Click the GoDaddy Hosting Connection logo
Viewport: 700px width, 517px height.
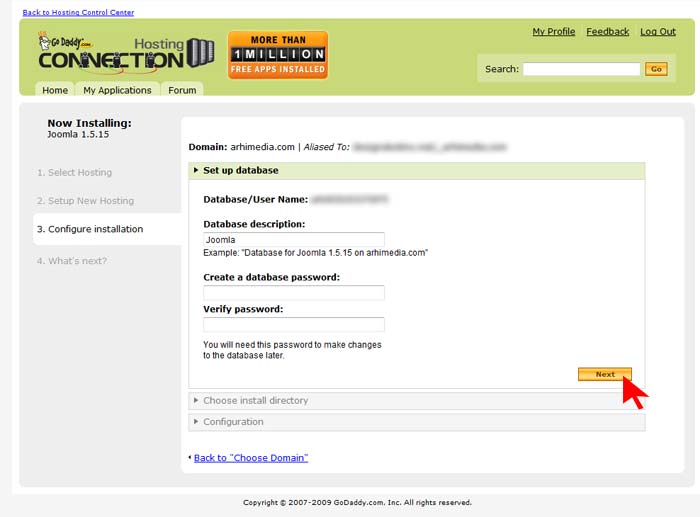(x=110, y=52)
